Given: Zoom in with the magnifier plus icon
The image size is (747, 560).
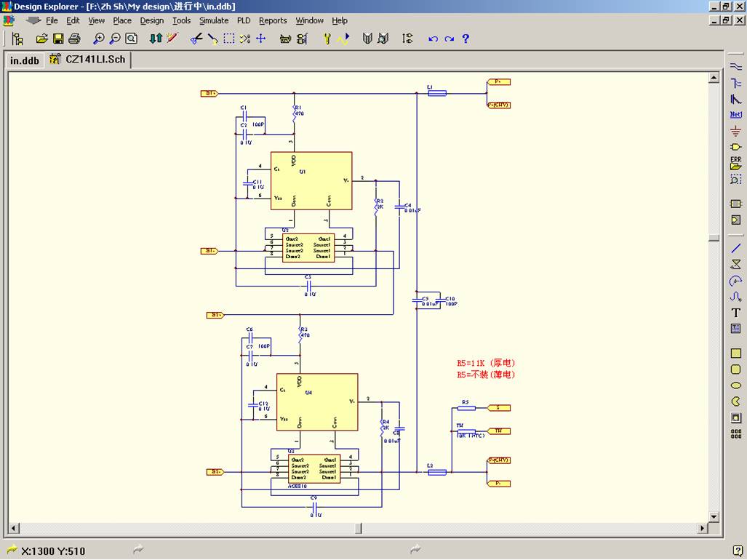Looking at the screenshot, I should (99, 39).
